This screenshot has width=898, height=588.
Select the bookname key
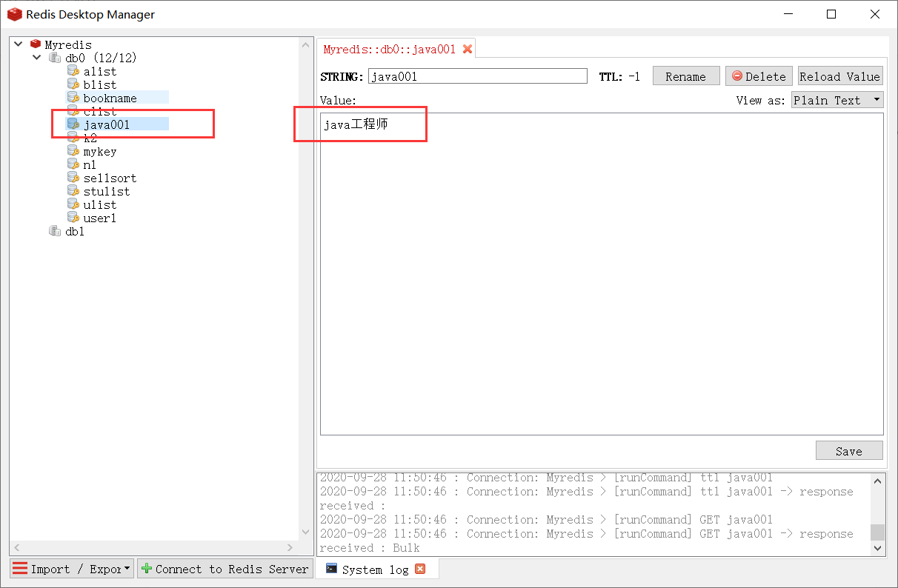[x=110, y=98]
